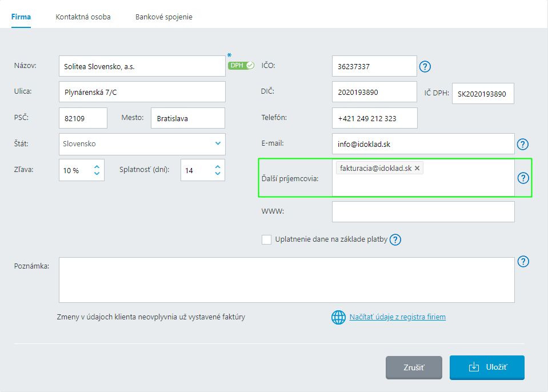Switch to Kontaktná osoba tab
This screenshot has height=392, width=548.
83,17
